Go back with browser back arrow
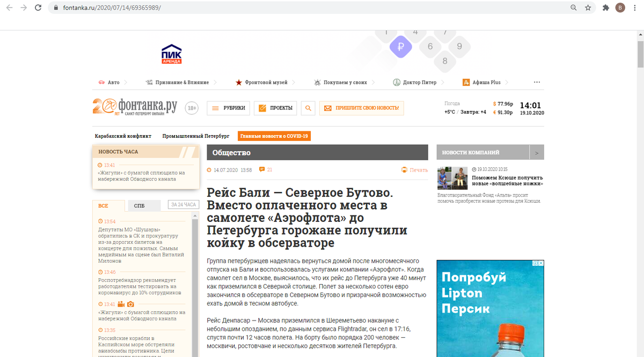Screen dimensions: 644x357 [9, 8]
